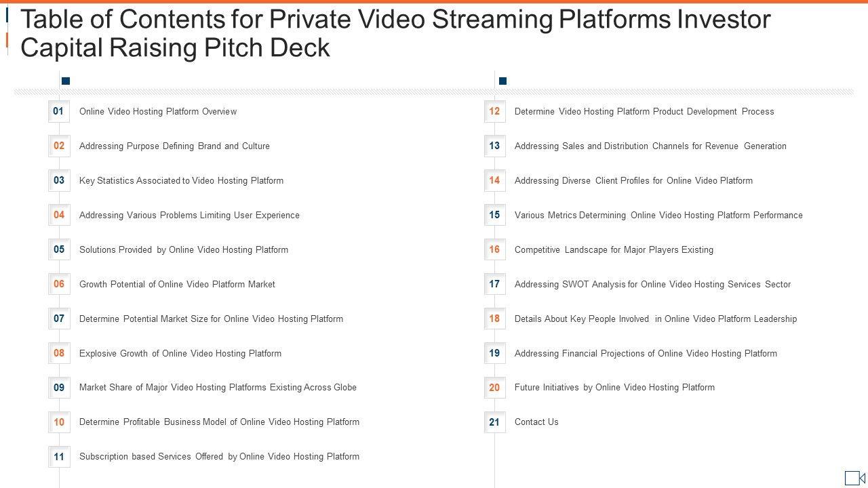Choose the number 21 box
The height and width of the screenshot is (488, 868).
pos(494,422)
